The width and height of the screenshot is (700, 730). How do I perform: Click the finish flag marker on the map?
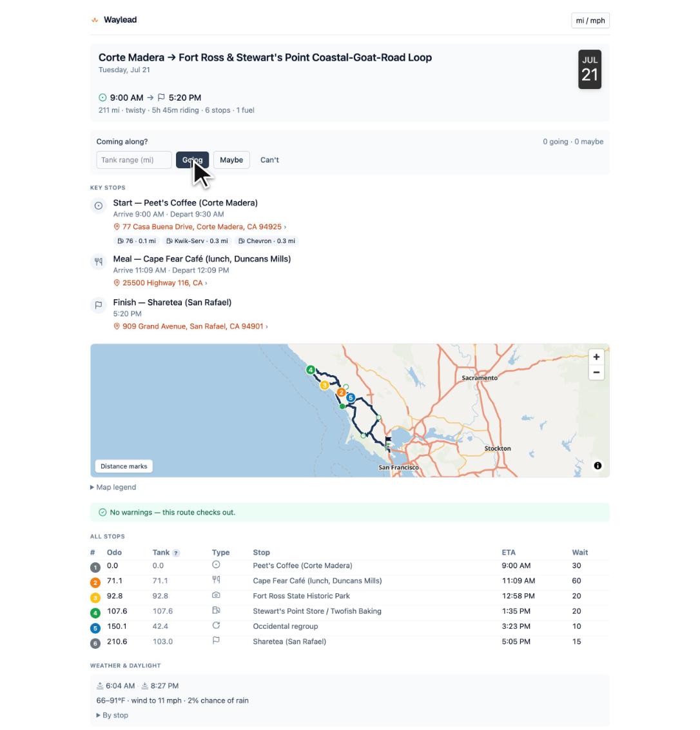click(x=388, y=441)
